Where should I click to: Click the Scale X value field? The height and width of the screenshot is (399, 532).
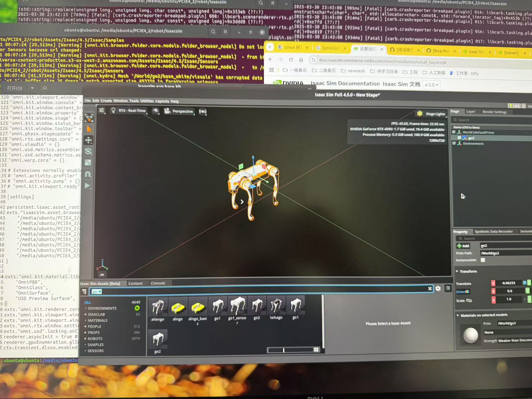[509, 299]
